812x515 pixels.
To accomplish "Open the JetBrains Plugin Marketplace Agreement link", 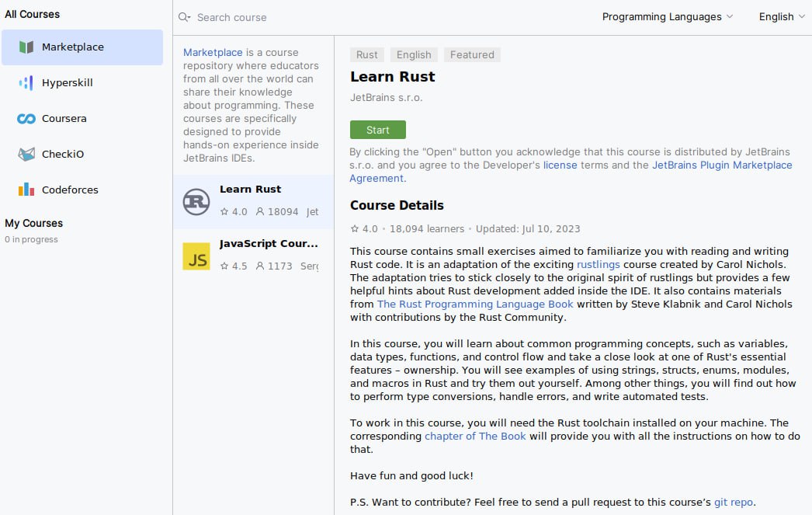I will (x=722, y=165).
